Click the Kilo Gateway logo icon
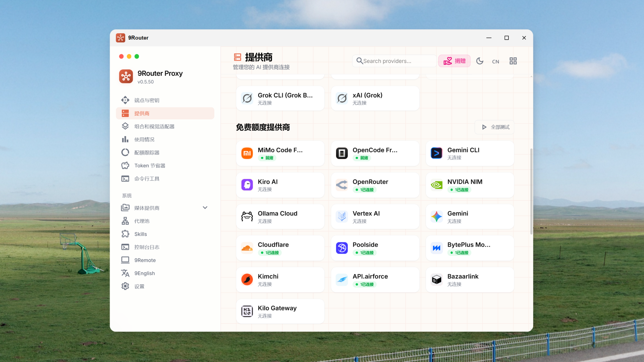 247,312
